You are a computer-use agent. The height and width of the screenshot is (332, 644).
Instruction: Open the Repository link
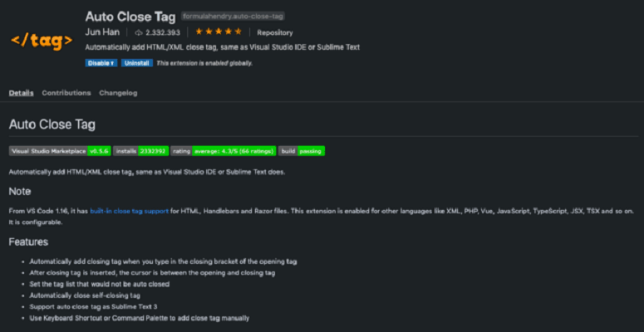[275, 32]
